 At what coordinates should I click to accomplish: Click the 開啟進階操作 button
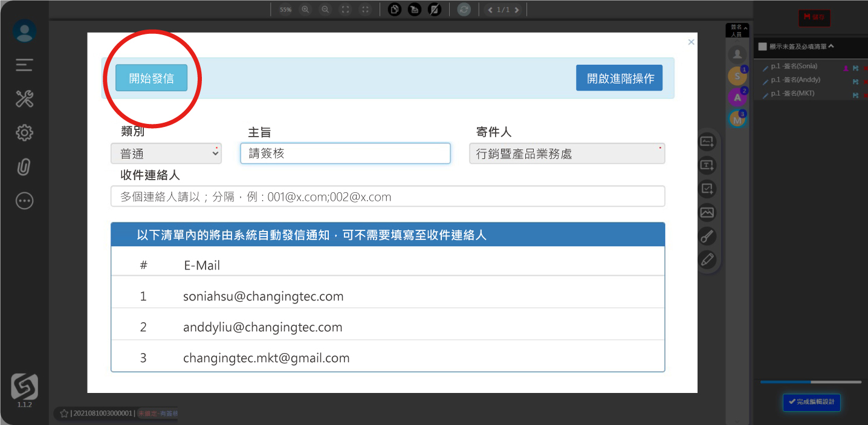pos(619,78)
